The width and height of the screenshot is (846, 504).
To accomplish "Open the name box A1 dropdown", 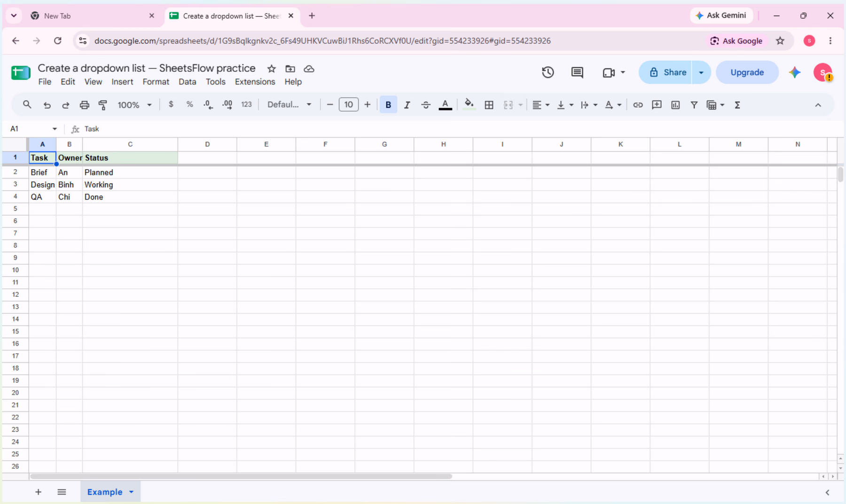I will click(55, 129).
